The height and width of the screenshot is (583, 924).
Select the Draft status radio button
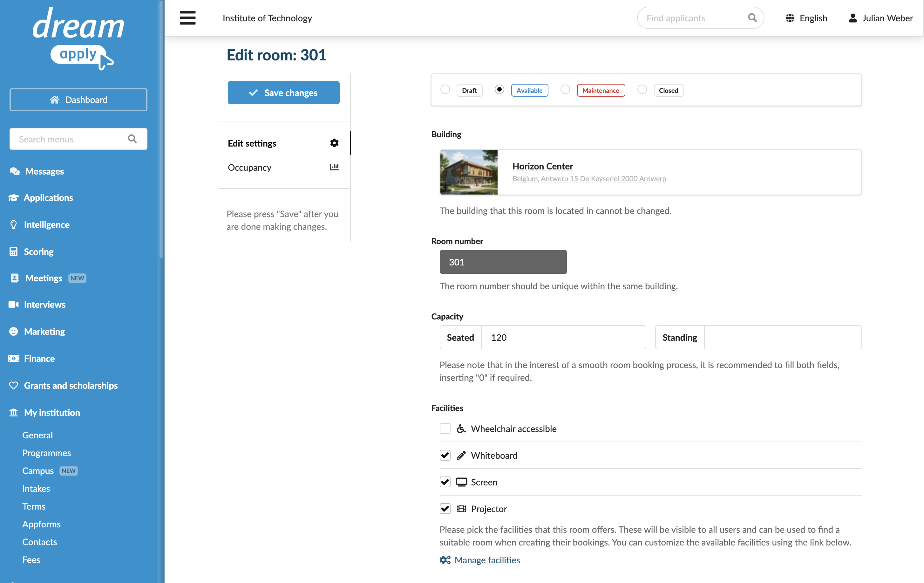click(x=445, y=89)
